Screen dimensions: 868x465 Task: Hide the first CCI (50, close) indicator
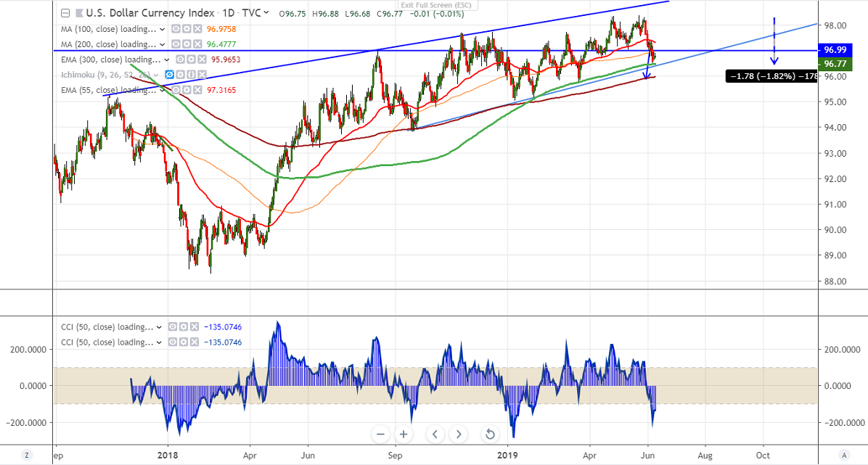click(x=173, y=327)
